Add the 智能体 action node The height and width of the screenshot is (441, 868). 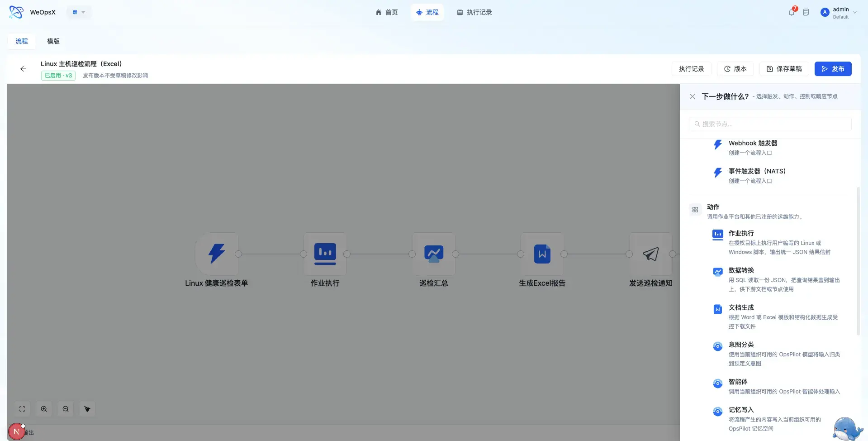(x=777, y=386)
